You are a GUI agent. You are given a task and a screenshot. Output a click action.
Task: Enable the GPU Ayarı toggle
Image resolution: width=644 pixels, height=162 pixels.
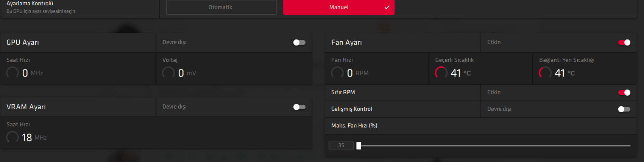click(299, 42)
